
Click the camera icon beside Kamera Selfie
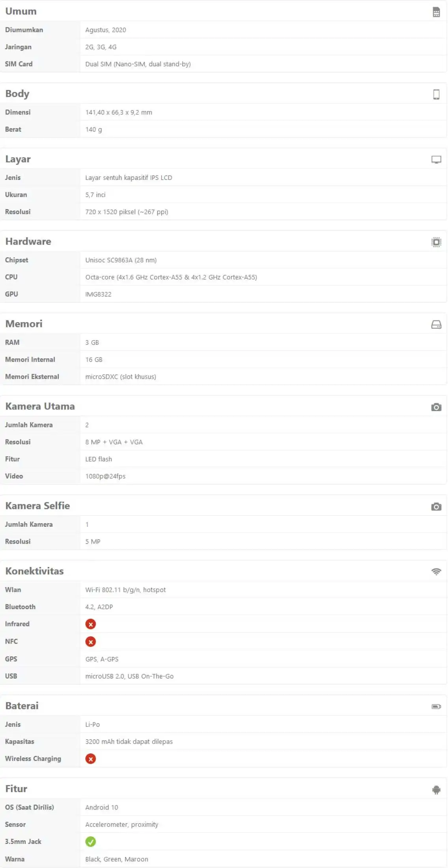point(436,507)
